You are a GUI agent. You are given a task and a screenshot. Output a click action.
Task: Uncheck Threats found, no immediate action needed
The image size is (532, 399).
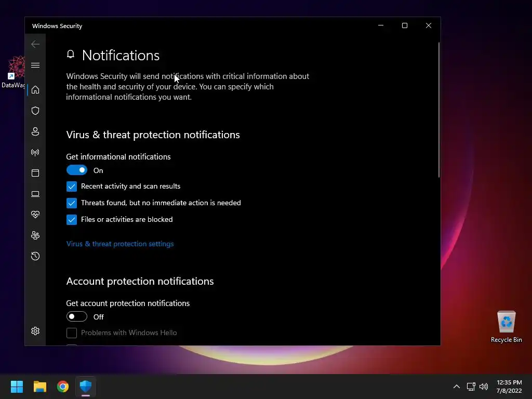click(x=72, y=203)
